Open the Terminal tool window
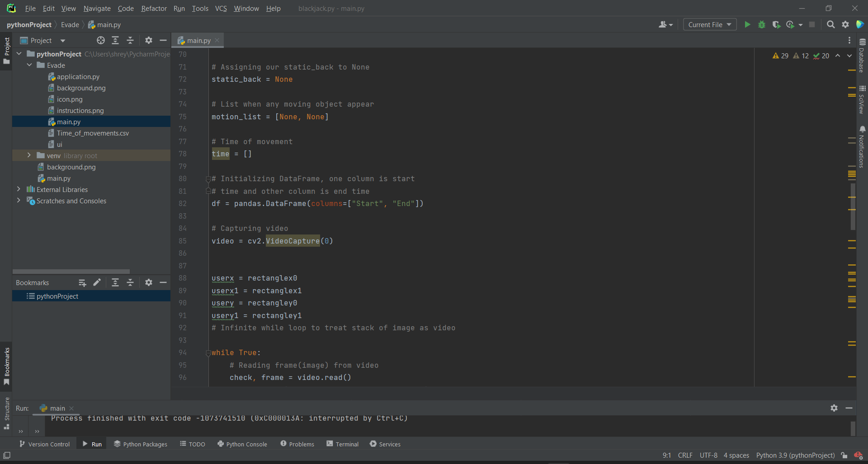 (343, 444)
